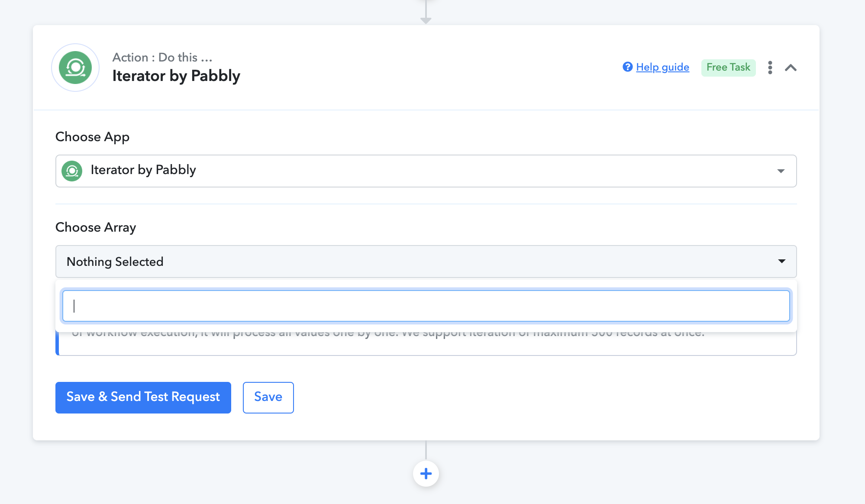Click Save & Send Test Request button
This screenshot has width=865, height=504.
pos(143,397)
